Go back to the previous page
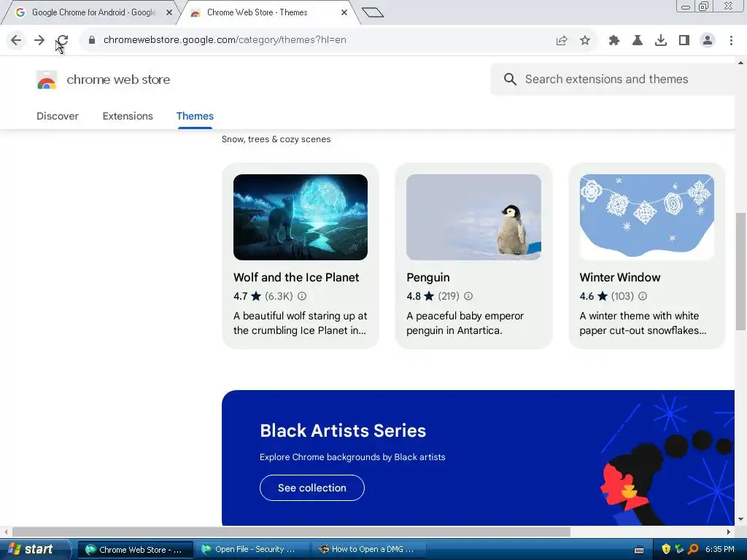Image resolution: width=747 pixels, height=560 pixels. (16, 40)
